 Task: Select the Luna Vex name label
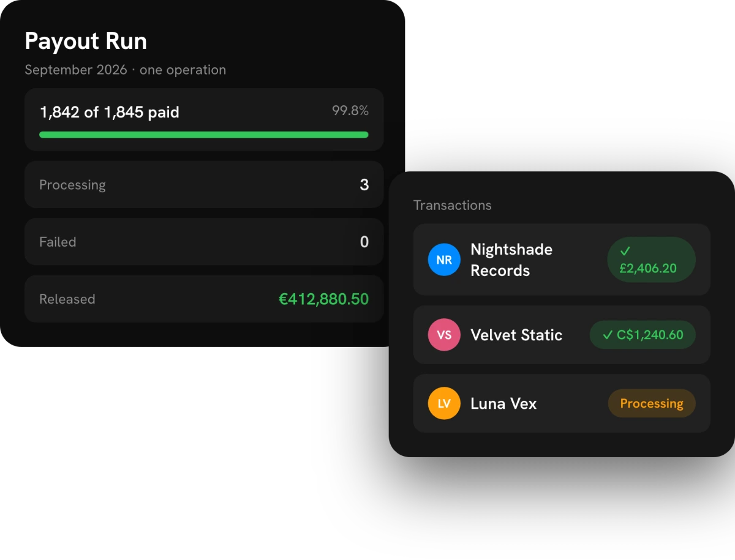(x=503, y=403)
